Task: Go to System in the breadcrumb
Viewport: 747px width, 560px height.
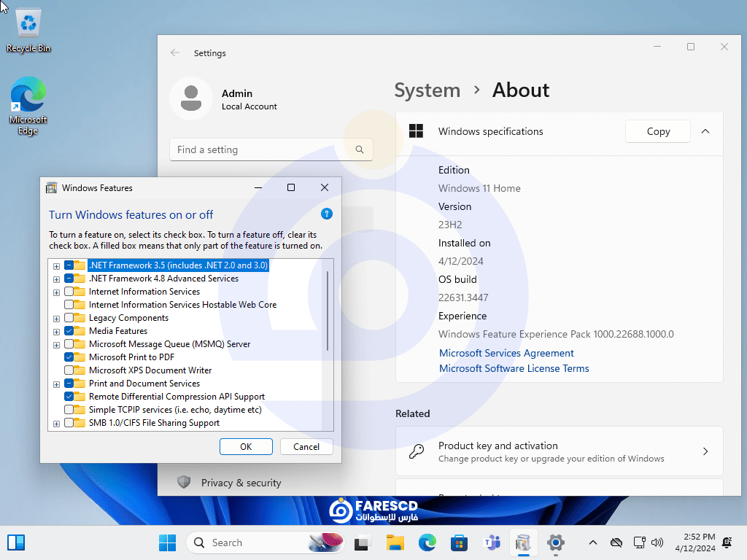Action: (427, 90)
